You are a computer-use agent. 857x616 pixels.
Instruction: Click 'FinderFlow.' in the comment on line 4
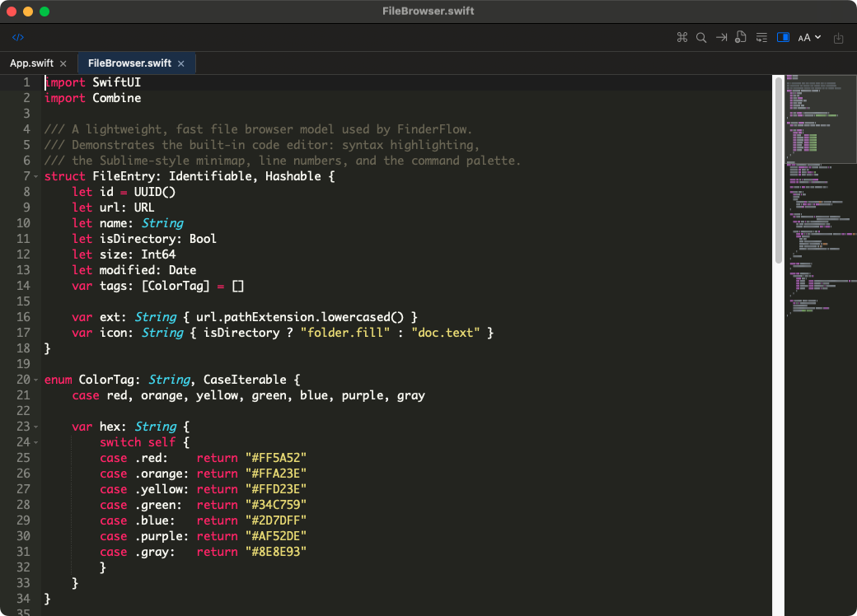coord(434,129)
